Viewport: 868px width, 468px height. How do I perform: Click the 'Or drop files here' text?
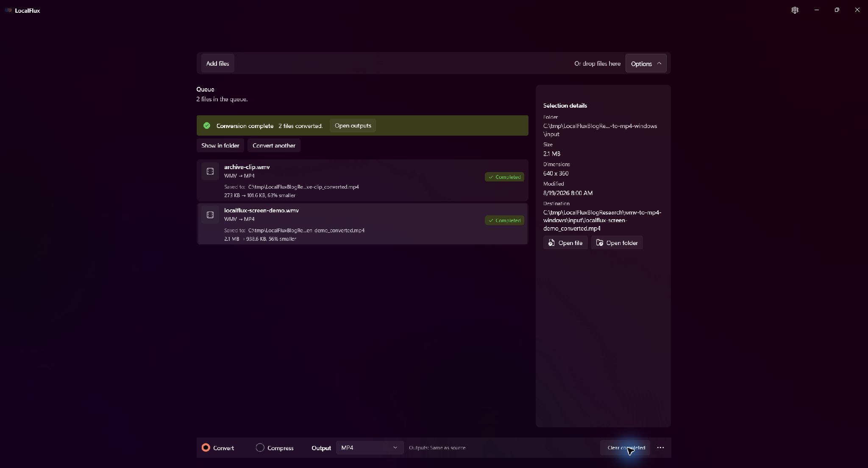point(597,64)
